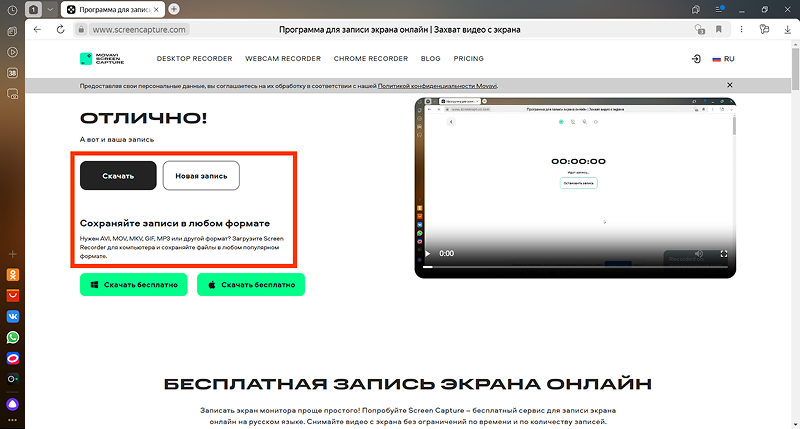Select the 'Программа для записи' browser tab

(112, 9)
